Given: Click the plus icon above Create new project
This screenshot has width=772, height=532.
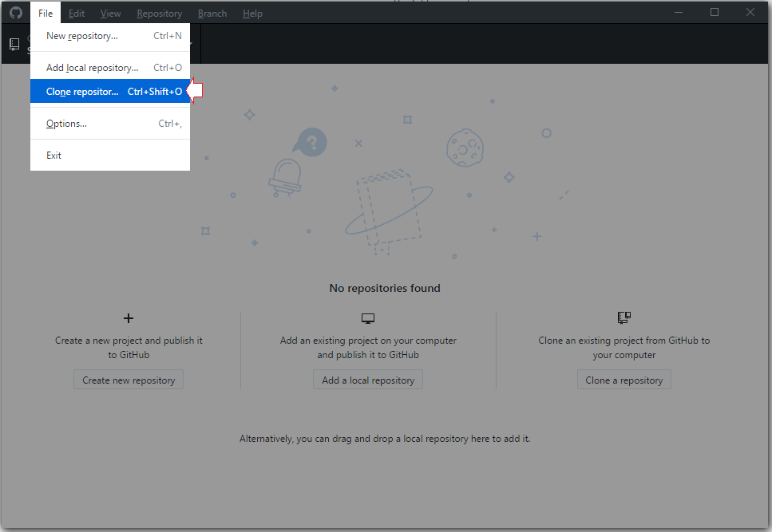Looking at the screenshot, I should [x=129, y=318].
